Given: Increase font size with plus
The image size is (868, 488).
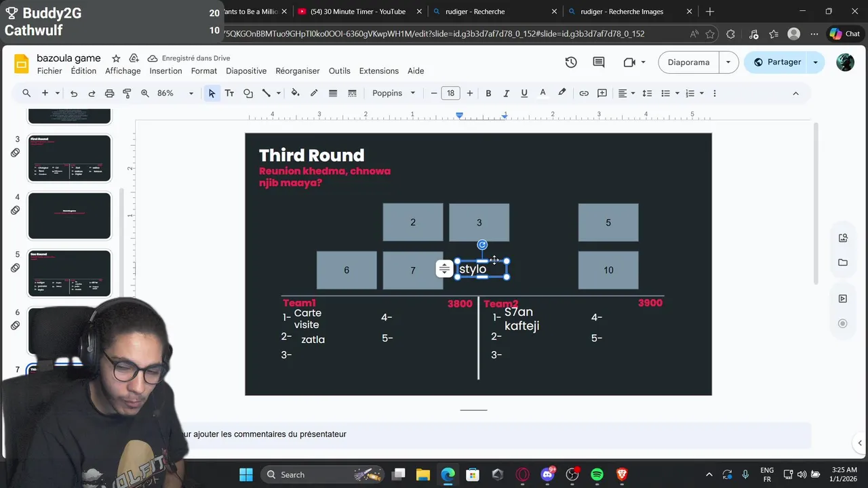Looking at the screenshot, I should coord(469,93).
